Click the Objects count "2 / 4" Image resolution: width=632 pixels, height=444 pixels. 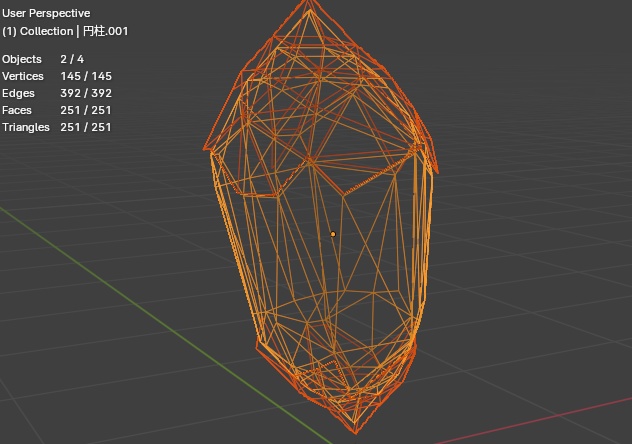click(72, 59)
